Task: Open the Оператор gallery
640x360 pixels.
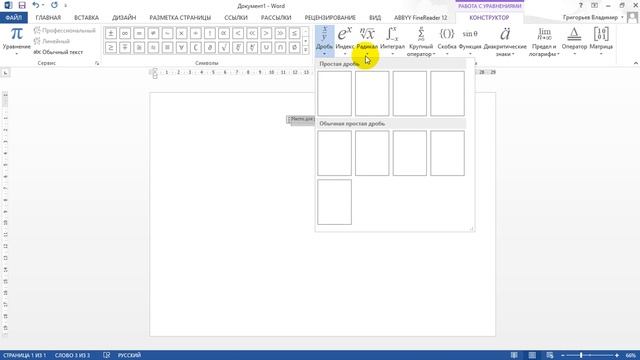Action: tap(574, 41)
